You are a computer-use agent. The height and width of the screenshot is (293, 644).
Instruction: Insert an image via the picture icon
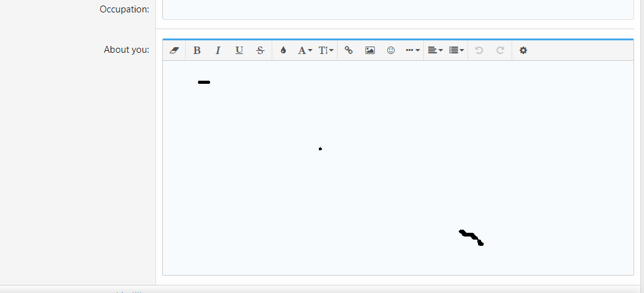(370, 50)
